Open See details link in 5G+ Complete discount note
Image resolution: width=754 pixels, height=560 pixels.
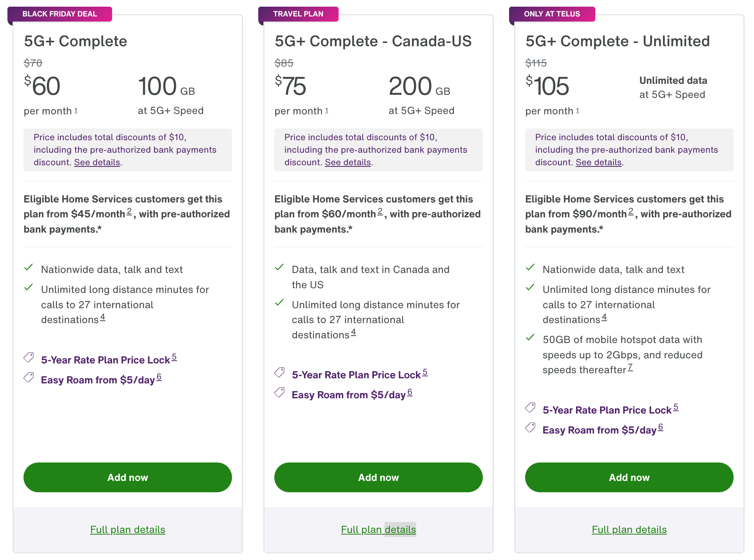coord(97,162)
